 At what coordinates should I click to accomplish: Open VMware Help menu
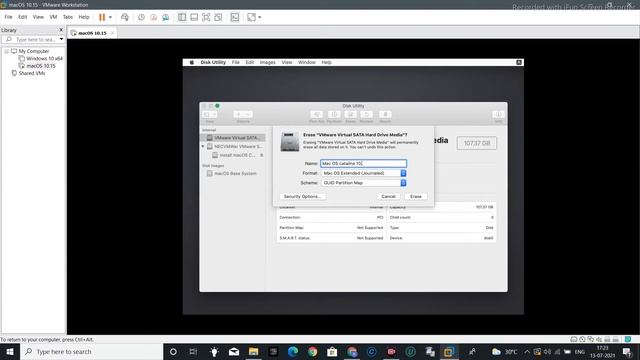click(84, 17)
